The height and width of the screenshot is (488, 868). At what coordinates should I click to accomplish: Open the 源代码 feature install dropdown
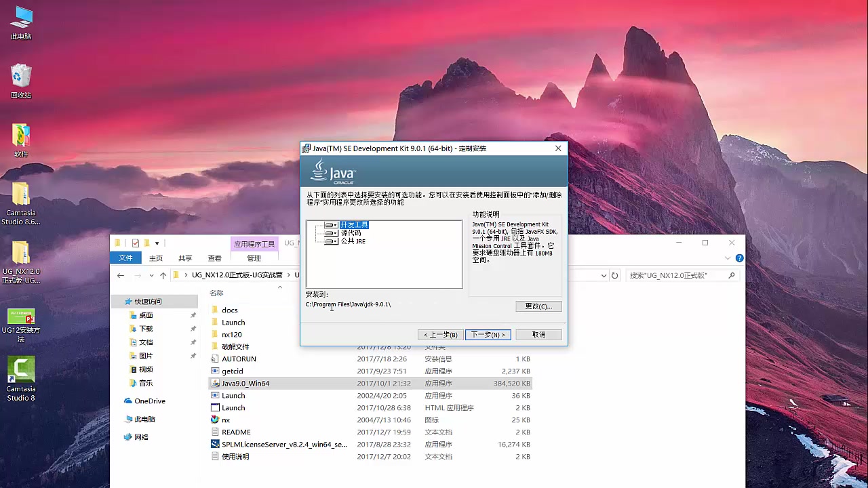(x=331, y=233)
